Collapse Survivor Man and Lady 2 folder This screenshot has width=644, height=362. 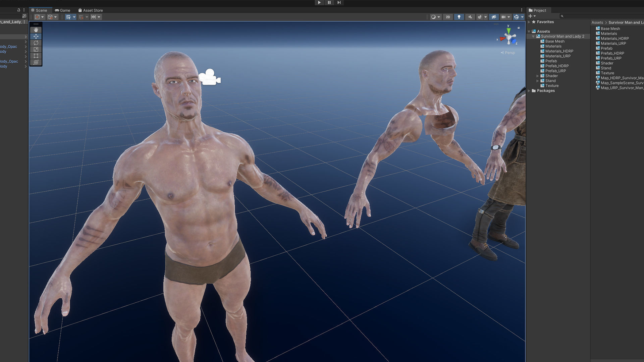[x=533, y=36]
